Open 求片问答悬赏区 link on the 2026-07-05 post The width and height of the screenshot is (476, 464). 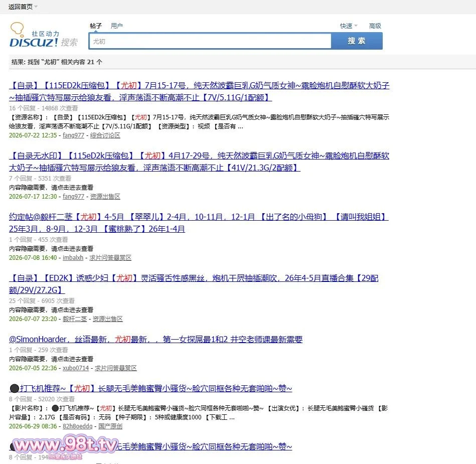(116, 368)
